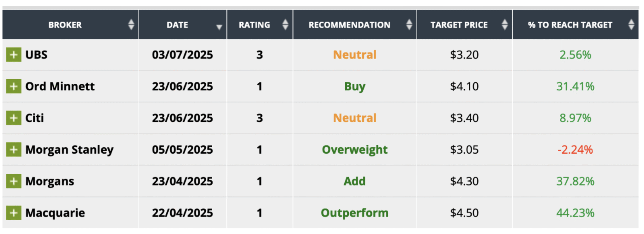Viewport: 644px width, 234px height.
Task: Sort table by Broker column arrows
Action: [131, 25]
